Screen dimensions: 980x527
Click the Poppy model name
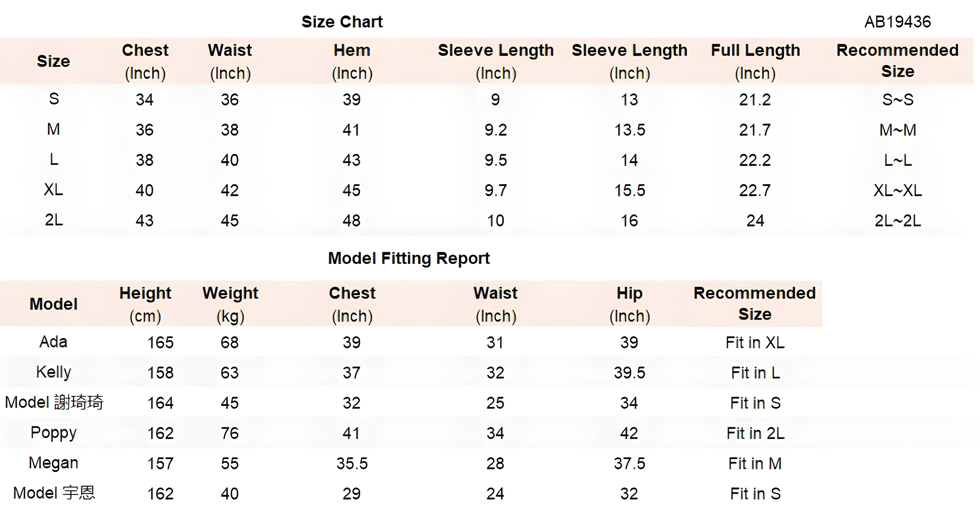[53, 433]
